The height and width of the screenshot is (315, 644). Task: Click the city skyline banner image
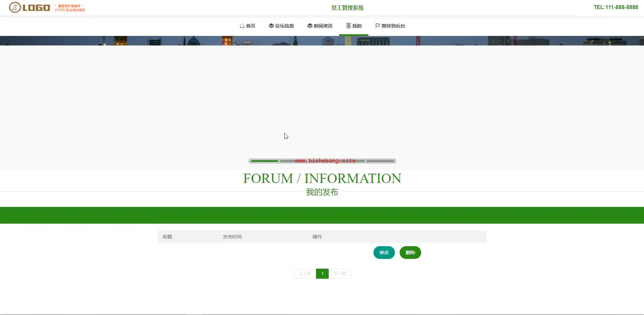pos(322,41)
